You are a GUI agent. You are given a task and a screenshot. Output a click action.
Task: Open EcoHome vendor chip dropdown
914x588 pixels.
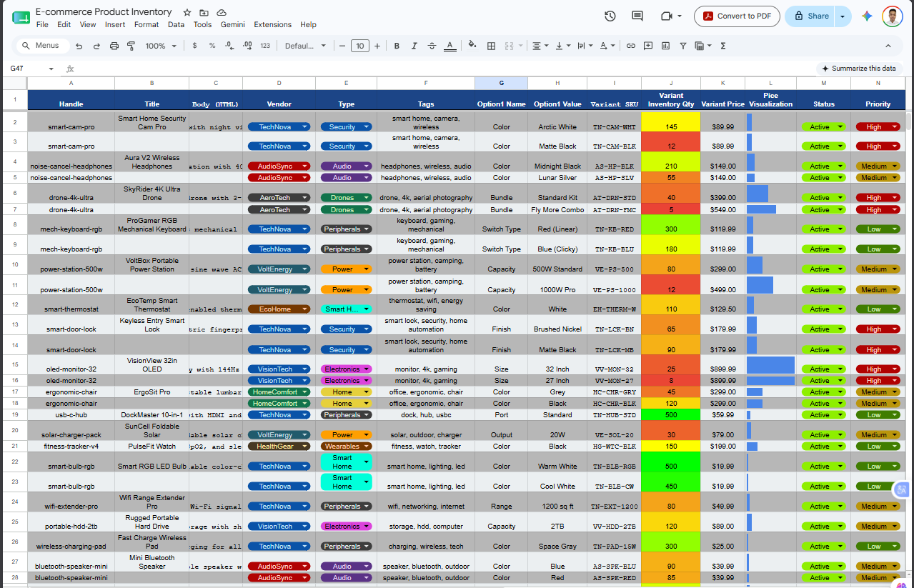click(305, 309)
